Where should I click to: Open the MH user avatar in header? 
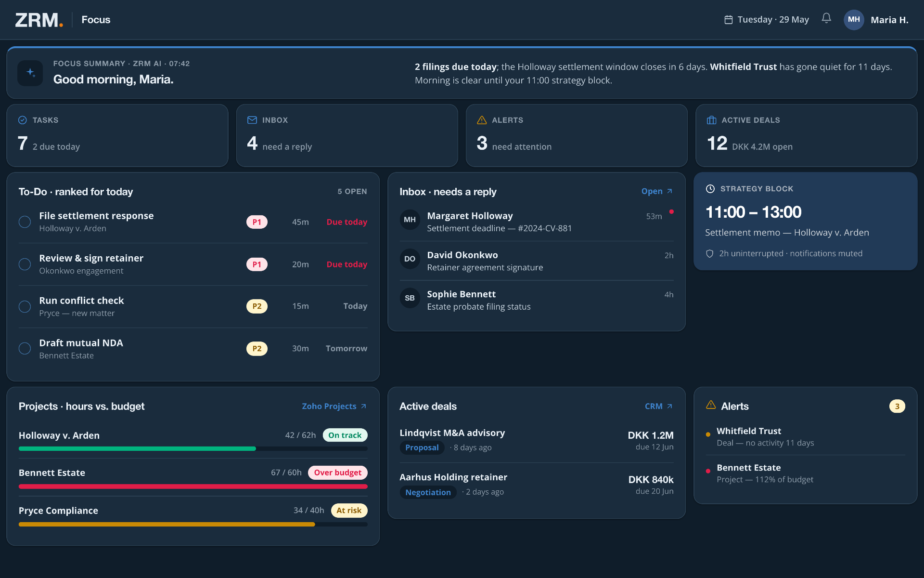click(854, 20)
